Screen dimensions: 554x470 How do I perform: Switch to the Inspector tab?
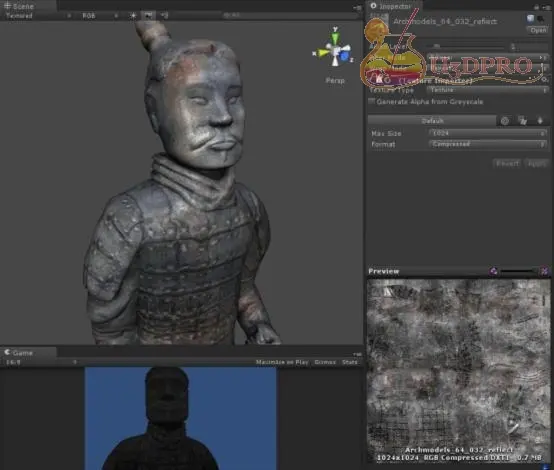point(395,6)
